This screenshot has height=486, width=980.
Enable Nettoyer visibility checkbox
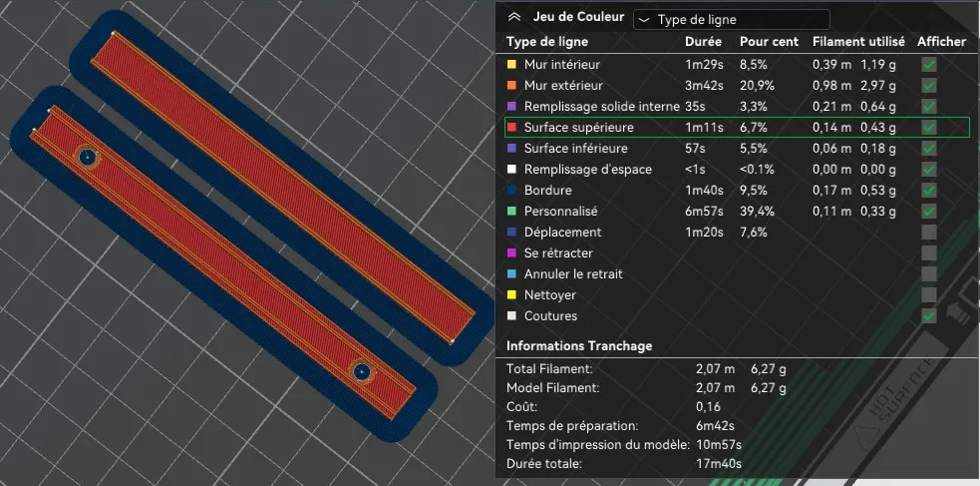(929, 295)
